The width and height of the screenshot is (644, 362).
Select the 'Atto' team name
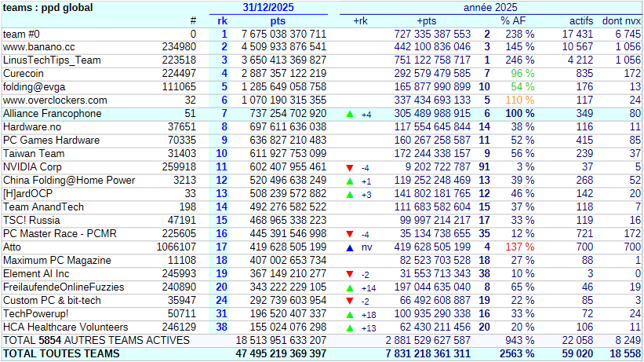12,247
